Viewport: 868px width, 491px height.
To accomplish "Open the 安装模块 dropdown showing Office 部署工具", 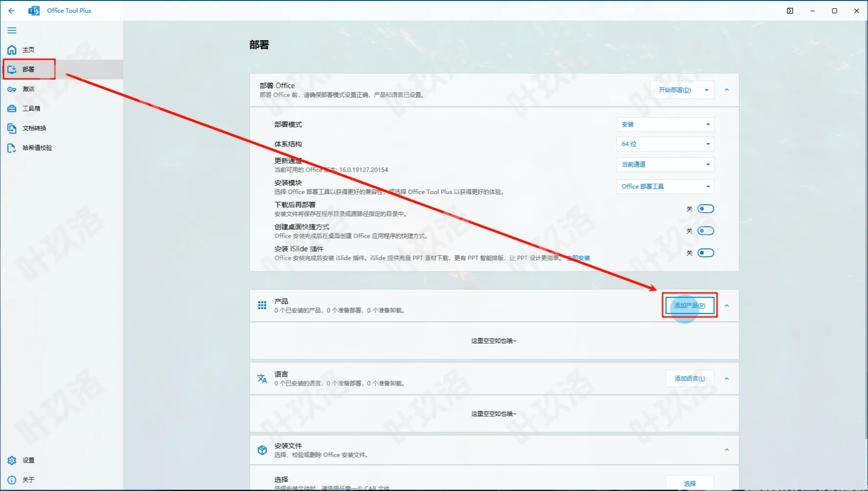I will tap(665, 187).
